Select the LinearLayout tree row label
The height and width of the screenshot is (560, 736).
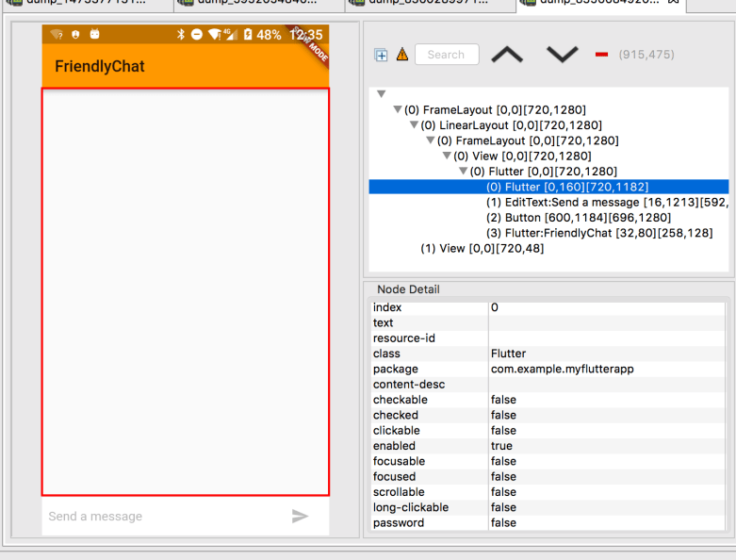click(511, 125)
